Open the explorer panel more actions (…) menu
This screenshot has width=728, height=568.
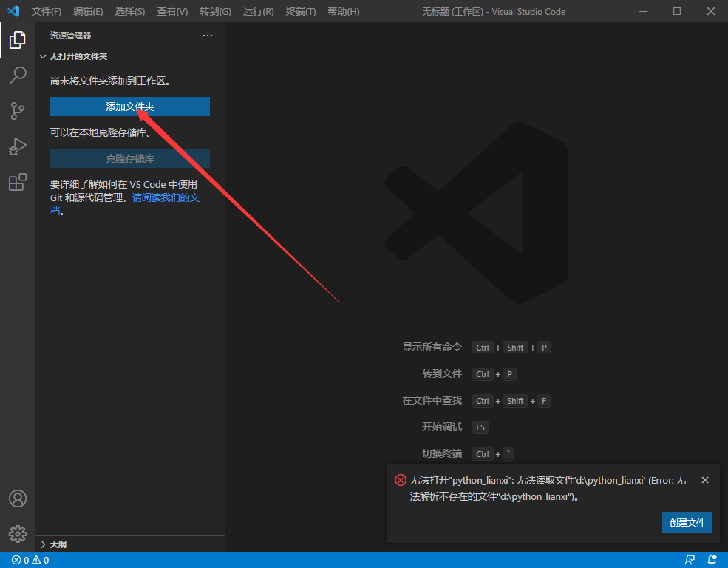[208, 35]
